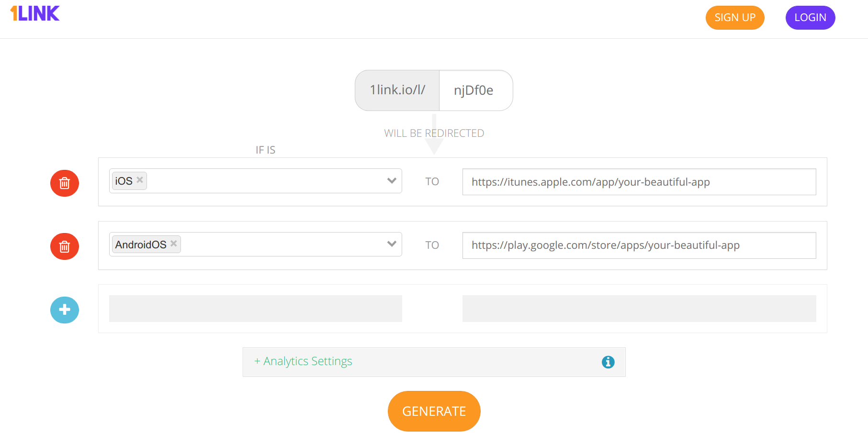Viewport: 868px width, 433px height.
Task: Click the SIGN UP button
Action: point(735,18)
